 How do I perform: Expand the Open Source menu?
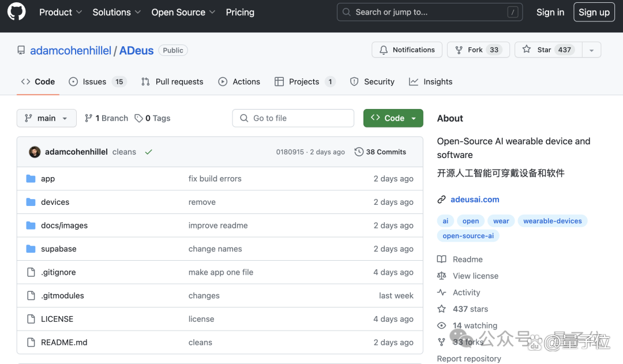(x=183, y=12)
